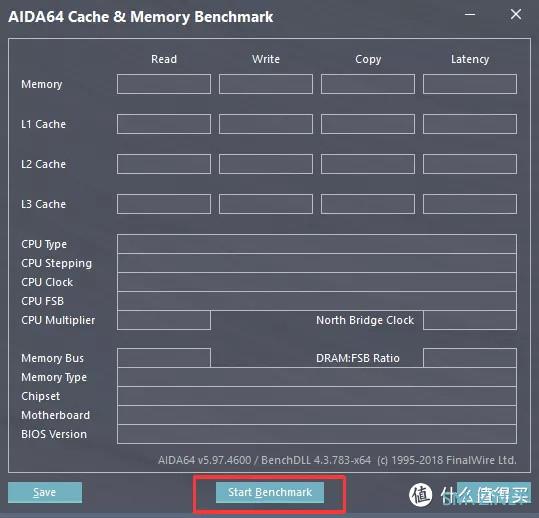Image resolution: width=539 pixels, height=518 pixels.
Task: Click the Chipset info field
Action: click(x=317, y=396)
